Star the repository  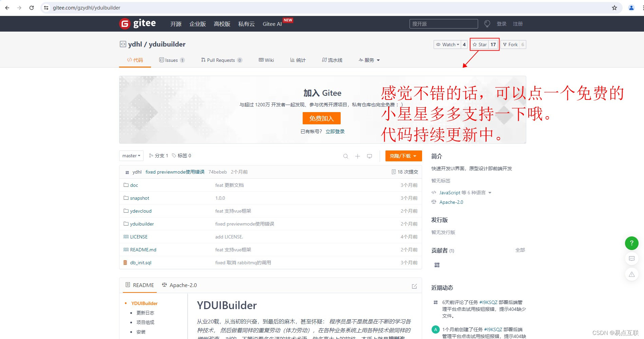[479, 44]
